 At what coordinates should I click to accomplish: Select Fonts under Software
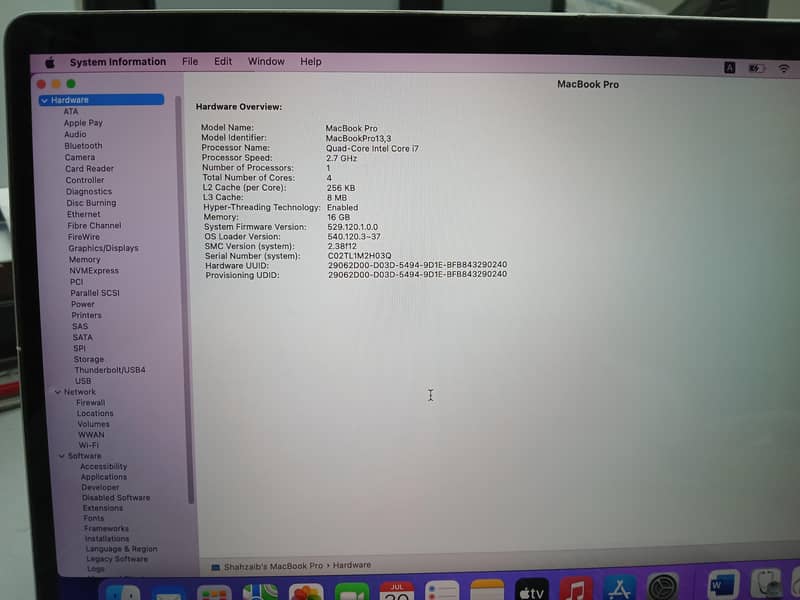pyautogui.click(x=93, y=518)
